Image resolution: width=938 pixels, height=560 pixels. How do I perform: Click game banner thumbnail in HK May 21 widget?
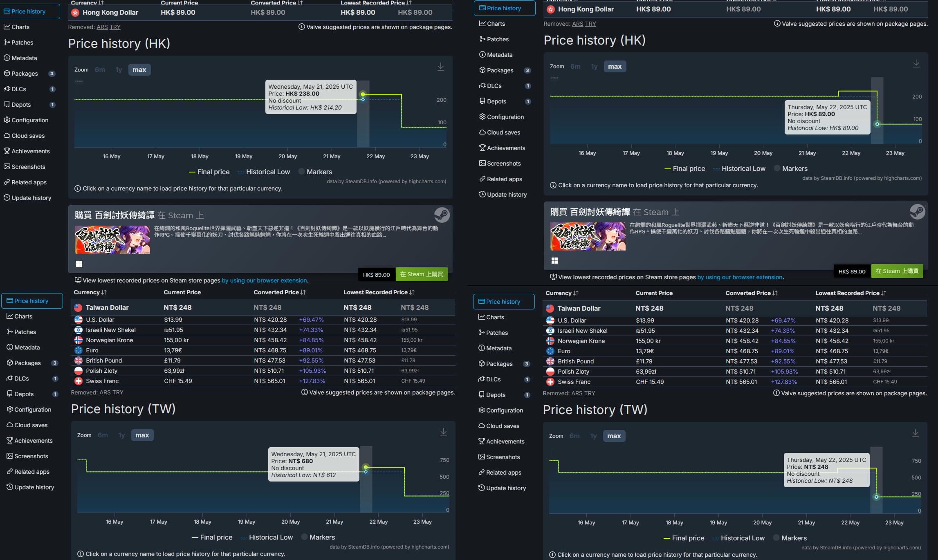coord(112,240)
